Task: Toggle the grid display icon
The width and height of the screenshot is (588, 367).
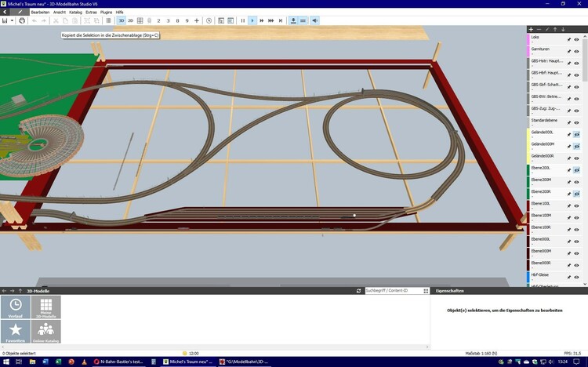Action: 140,20
